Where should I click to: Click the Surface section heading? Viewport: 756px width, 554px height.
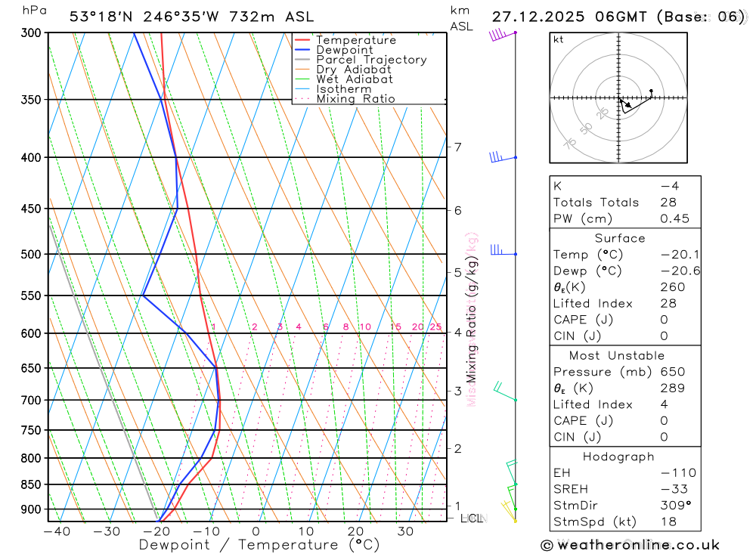click(620, 238)
